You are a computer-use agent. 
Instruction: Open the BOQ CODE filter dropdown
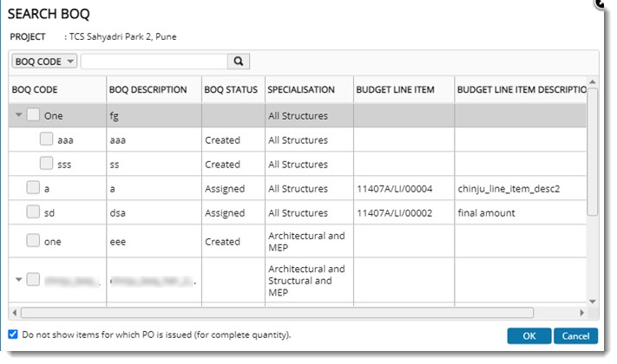click(43, 62)
